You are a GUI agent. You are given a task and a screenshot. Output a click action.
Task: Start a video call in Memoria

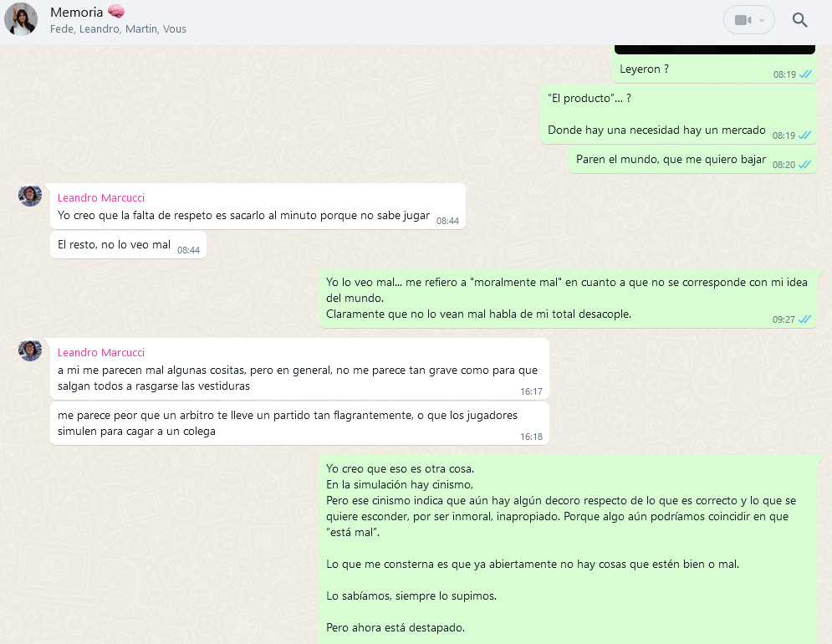743,20
